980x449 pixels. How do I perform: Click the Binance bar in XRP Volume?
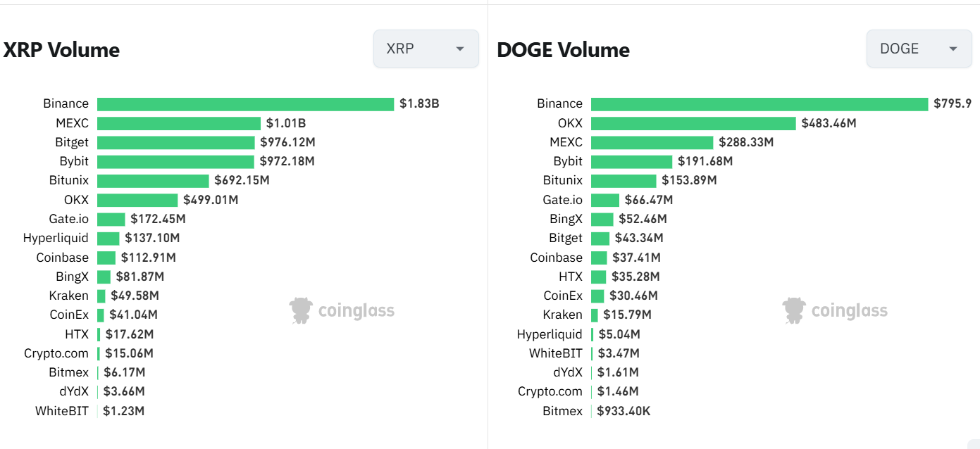coord(245,104)
